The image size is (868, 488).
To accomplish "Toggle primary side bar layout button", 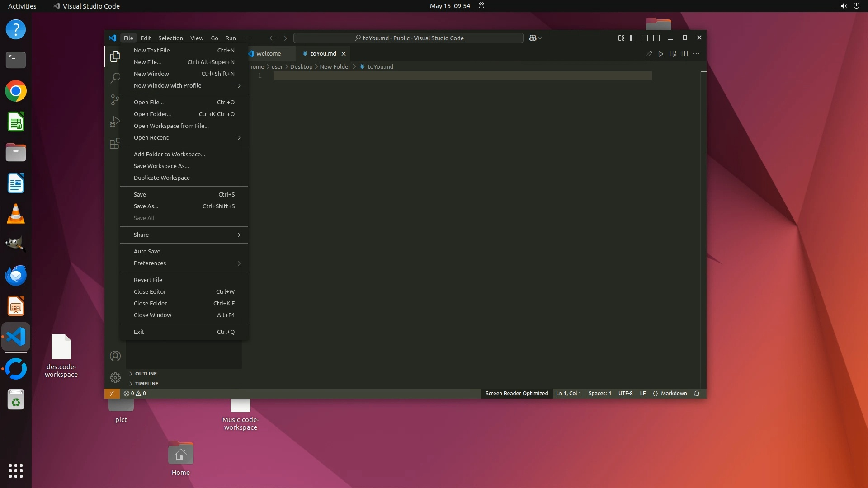I will pos(633,38).
